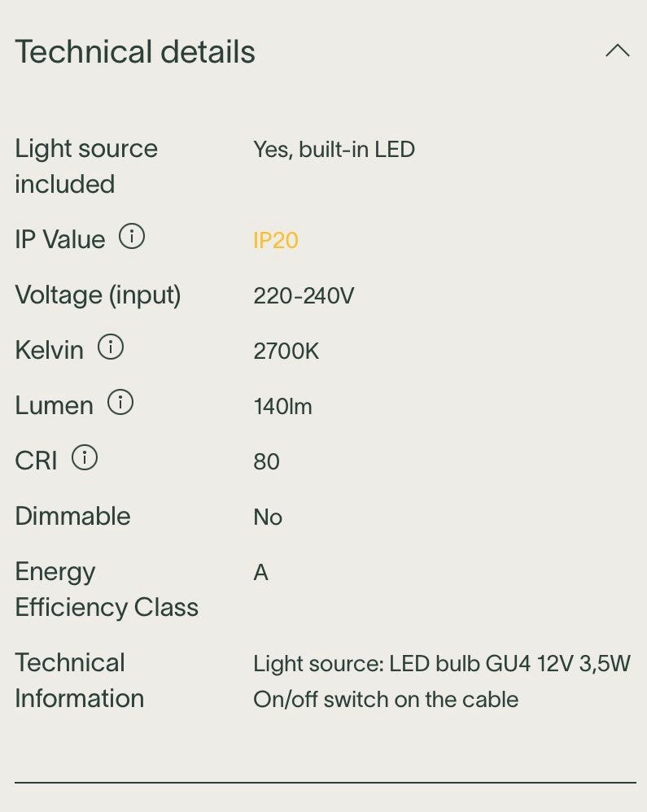Click the Technical Information row label
Screen dimensions: 647x812
click(x=79, y=680)
